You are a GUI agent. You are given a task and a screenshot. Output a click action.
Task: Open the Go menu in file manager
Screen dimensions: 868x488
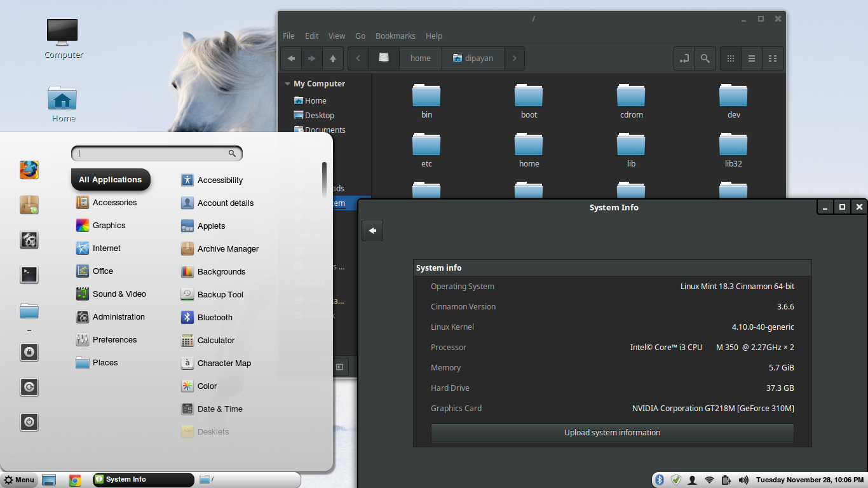pos(360,36)
